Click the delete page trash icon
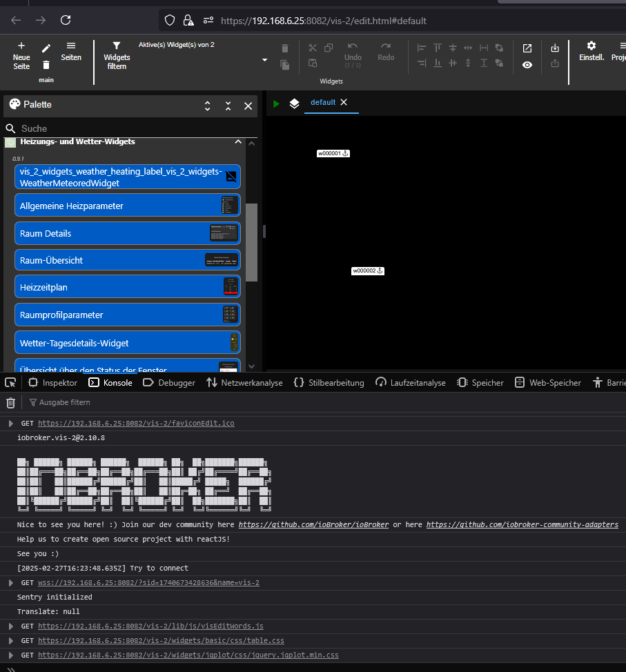This screenshot has width=626, height=672. coord(46,65)
